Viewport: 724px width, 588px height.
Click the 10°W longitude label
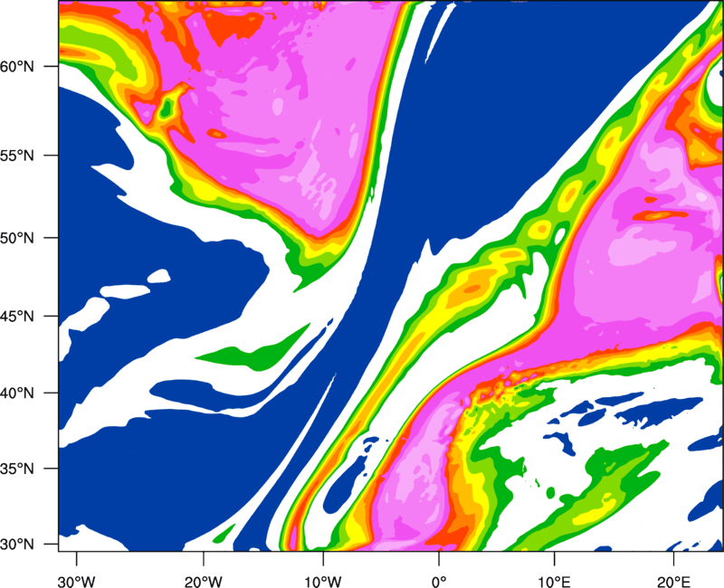click(x=323, y=582)
